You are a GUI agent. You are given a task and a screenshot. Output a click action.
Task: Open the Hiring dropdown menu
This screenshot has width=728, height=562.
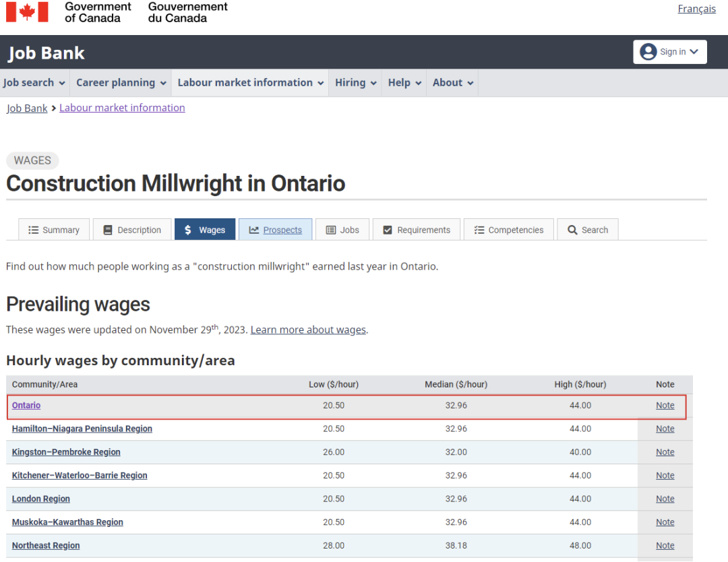355,83
